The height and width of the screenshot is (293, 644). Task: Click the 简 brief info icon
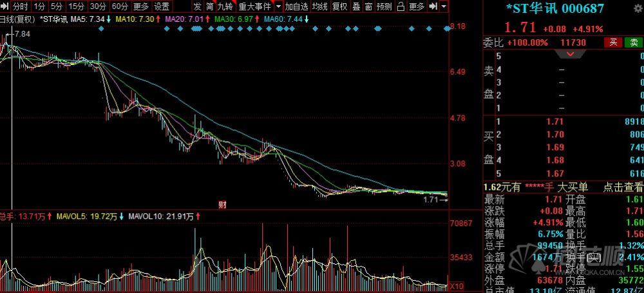[x=209, y=6]
